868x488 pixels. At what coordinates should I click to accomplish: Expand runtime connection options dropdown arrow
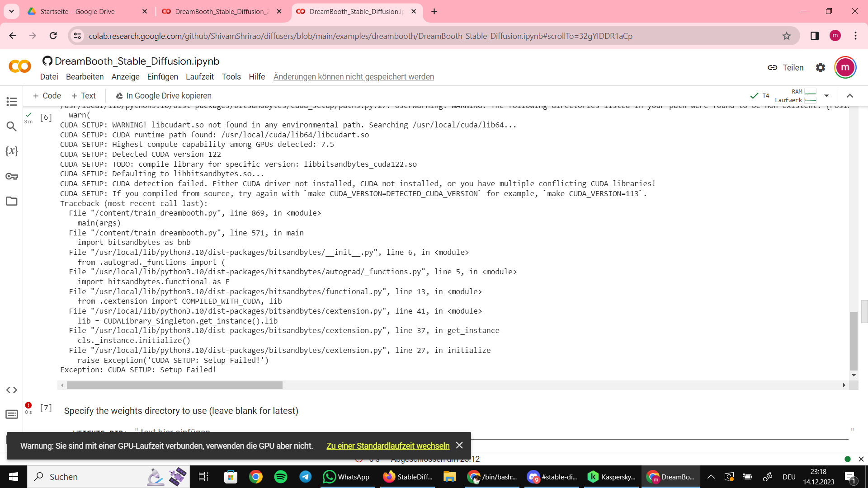click(826, 96)
